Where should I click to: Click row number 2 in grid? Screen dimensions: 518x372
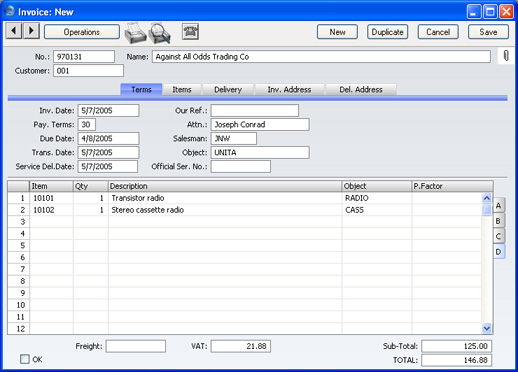pos(19,210)
